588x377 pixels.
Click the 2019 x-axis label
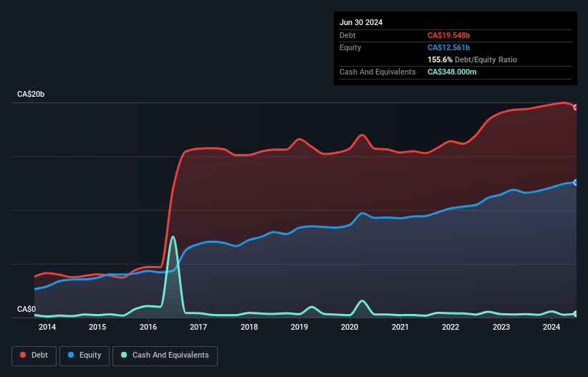(x=299, y=327)
